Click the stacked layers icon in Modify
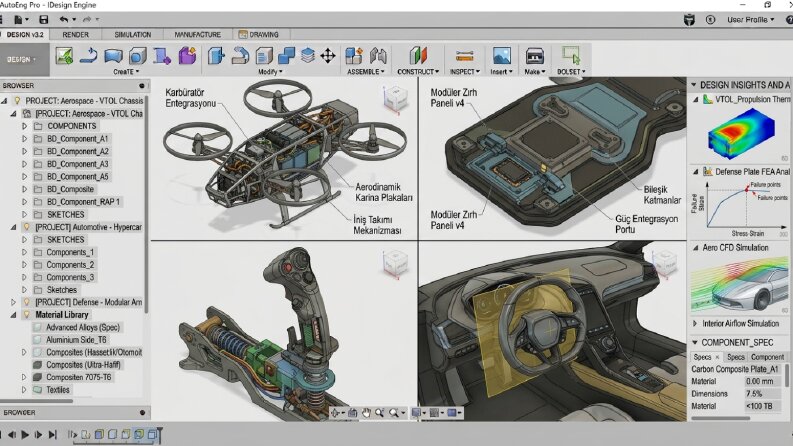 click(307, 56)
